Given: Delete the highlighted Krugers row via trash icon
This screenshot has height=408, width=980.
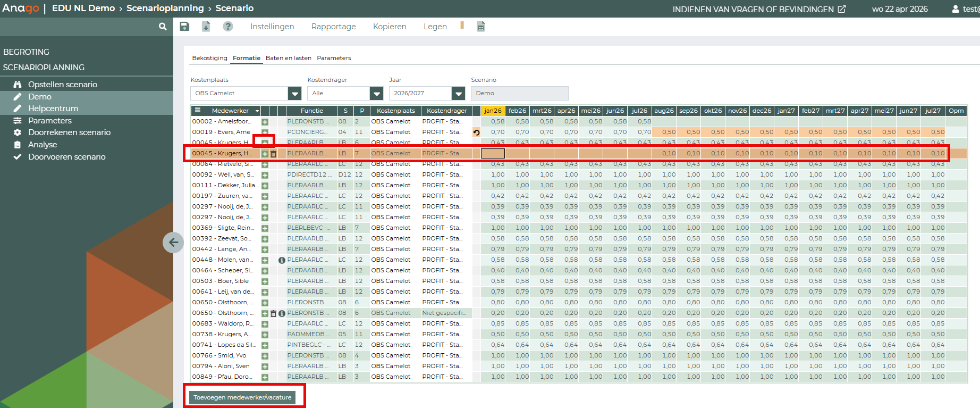Looking at the screenshot, I should pyautogui.click(x=274, y=154).
